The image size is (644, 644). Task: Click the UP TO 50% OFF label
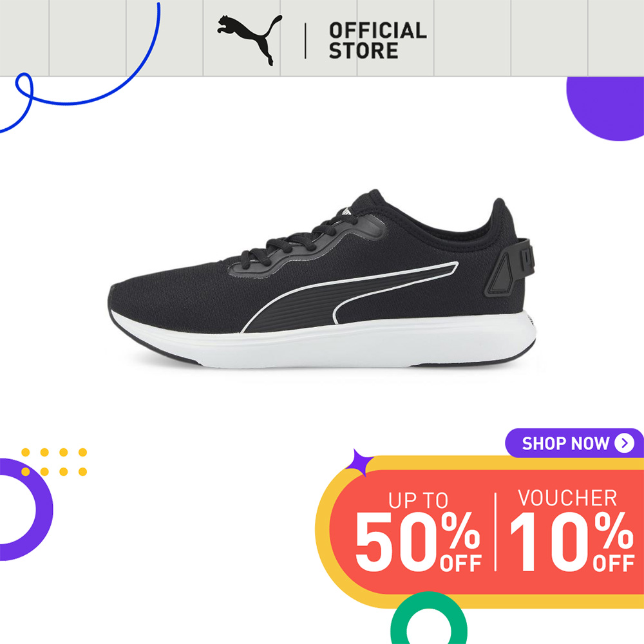[x=418, y=531]
